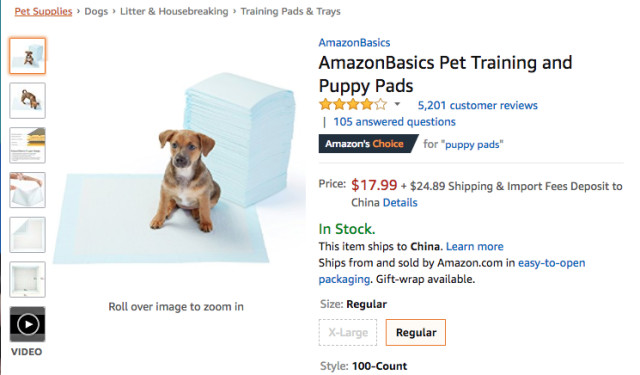Select third thumbnail showing pad layers

pyautogui.click(x=27, y=145)
